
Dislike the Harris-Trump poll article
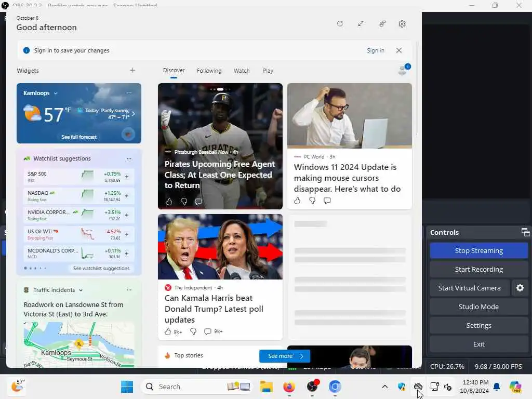tap(193, 331)
